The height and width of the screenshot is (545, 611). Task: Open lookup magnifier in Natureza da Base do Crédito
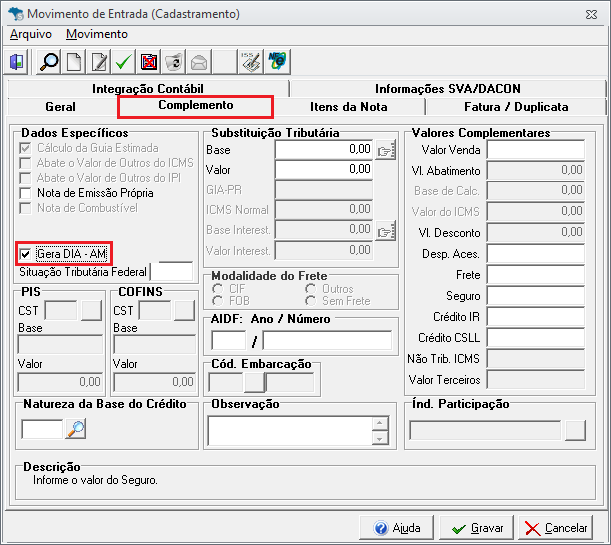[x=76, y=429]
